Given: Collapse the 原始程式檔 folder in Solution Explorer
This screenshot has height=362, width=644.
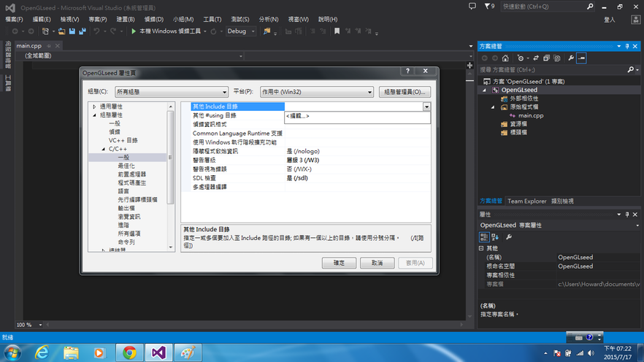Looking at the screenshot, I should pyautogui.click(x=493, y=107).
